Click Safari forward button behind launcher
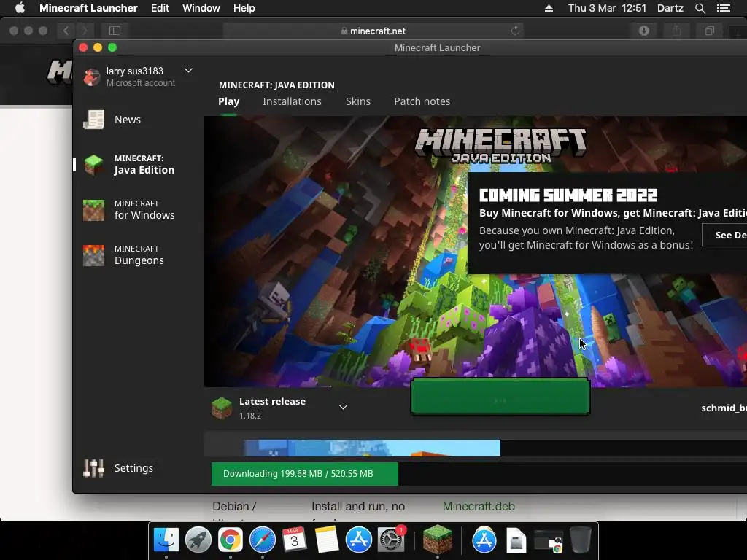Image resolution: width=747 pixels, height=560 pixels. (x=85, y=31)
